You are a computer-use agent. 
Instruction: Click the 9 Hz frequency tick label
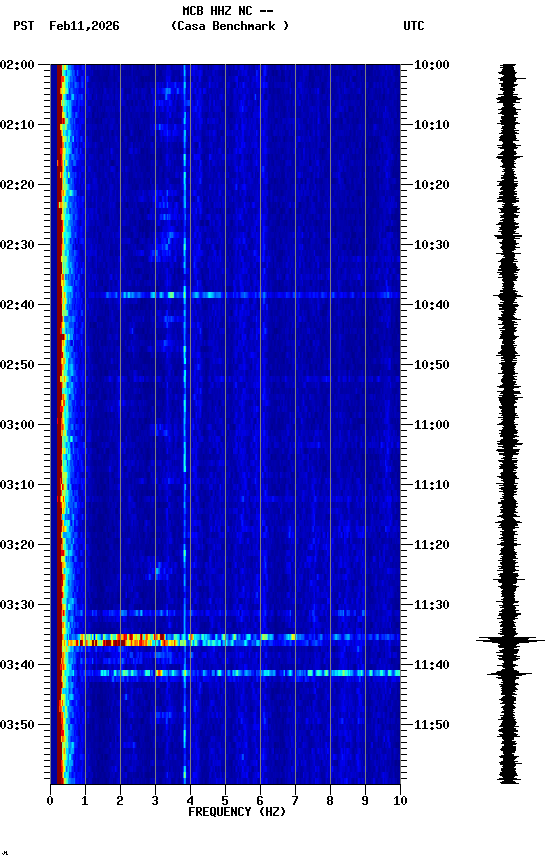365,801
